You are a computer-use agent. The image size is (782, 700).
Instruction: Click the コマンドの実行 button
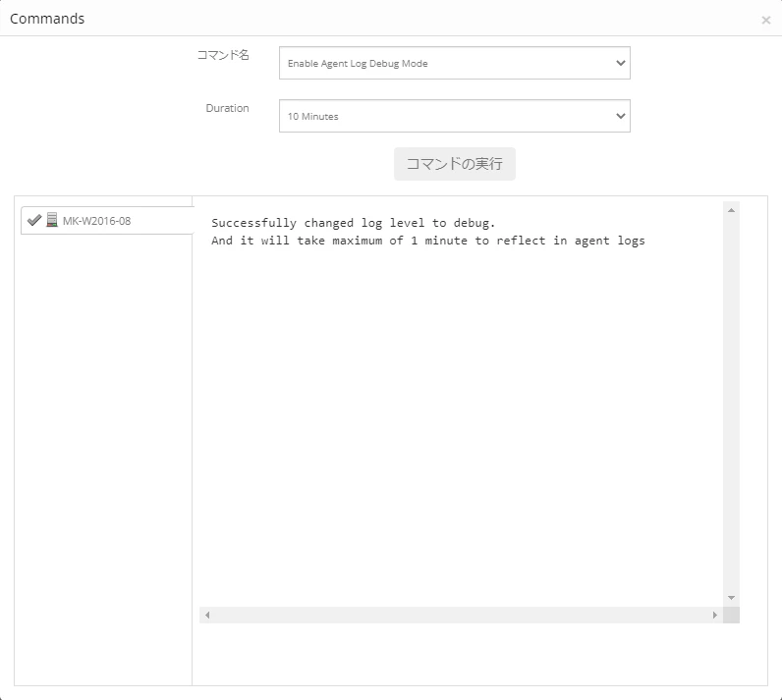click(x=454, y=163)
